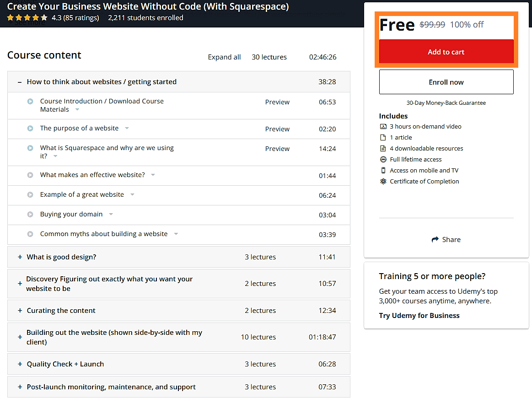Viewport: 532px width, 409px height.
Task: Click the Training 5 or more people? heading
Action: (x=432, y=276)
